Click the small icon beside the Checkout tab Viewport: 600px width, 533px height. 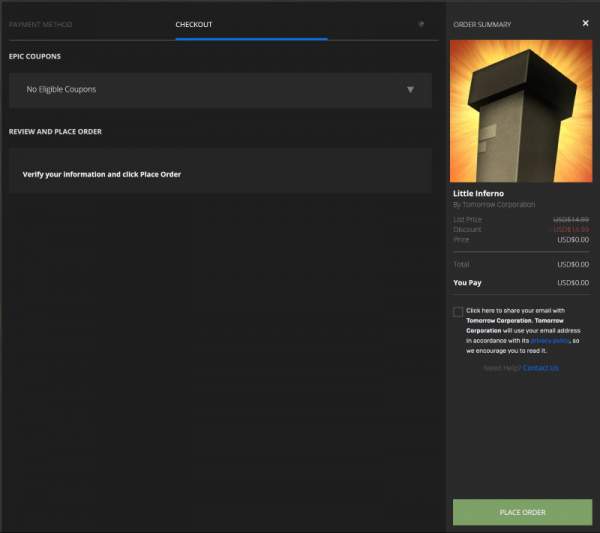click(x=421, y=24)
